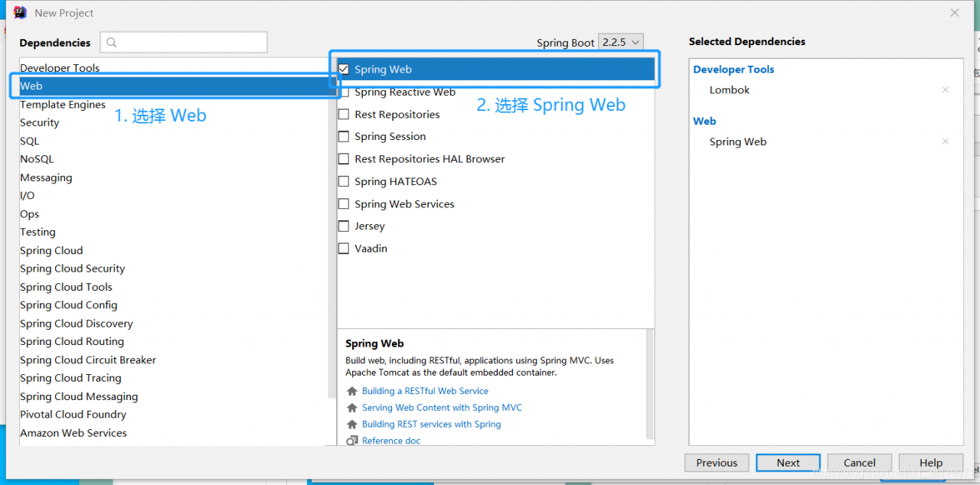Screen dimensions: 980x485
Task: Open Serving Web Content with Spring MVC link
Action: point(442,408)
